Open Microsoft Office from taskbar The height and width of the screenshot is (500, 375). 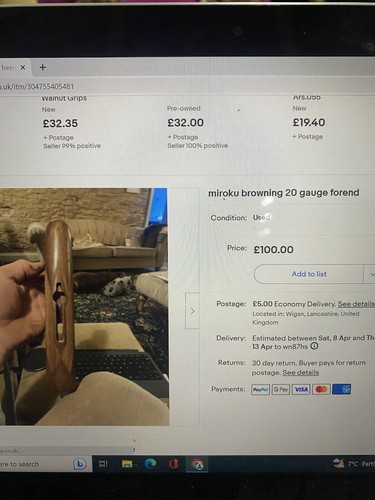pos(174,464)
